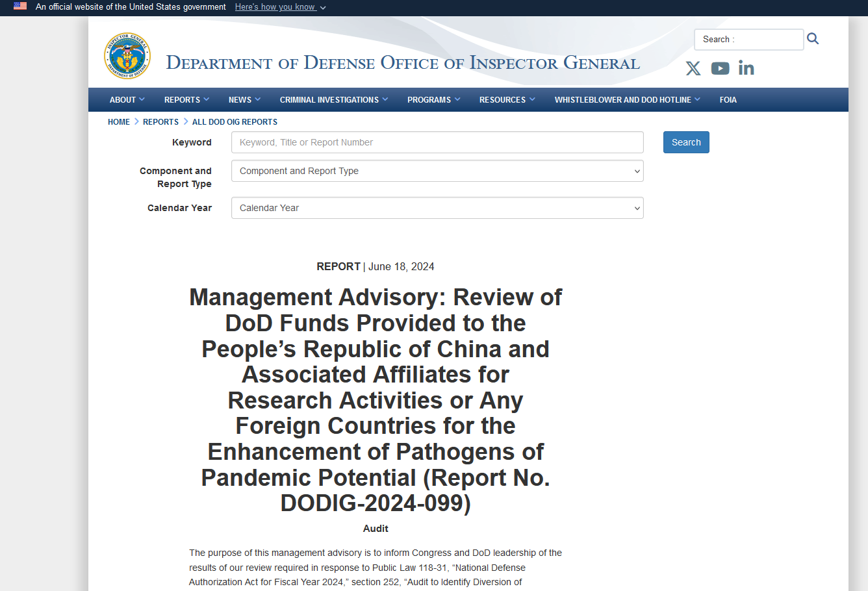Viewport: 868px width, 591px height.
Task: Go to the FOIA page
Action: click(728, 99)
